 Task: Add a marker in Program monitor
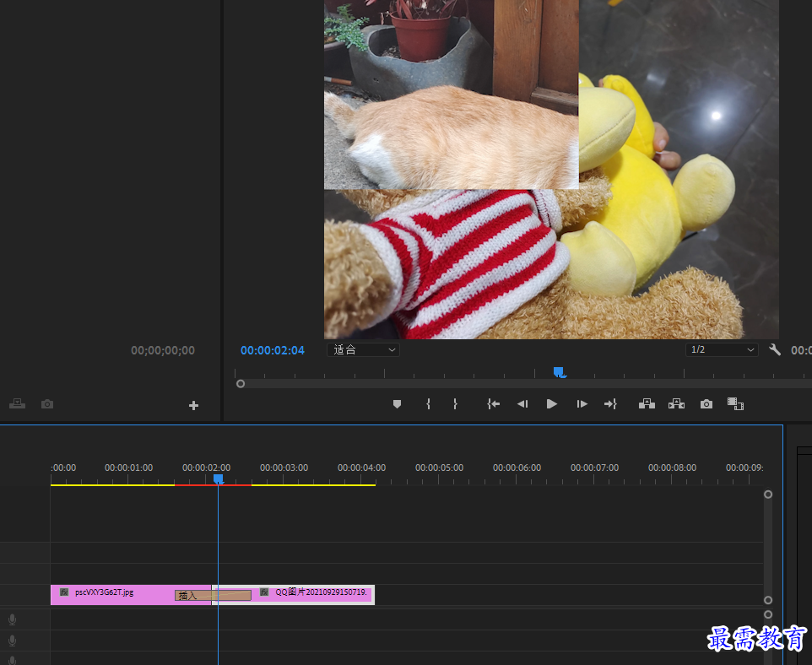point(398,404)
